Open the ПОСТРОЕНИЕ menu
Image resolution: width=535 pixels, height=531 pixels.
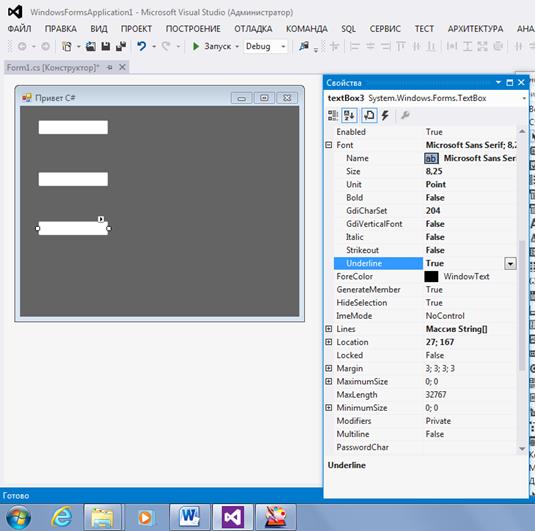coord(193,29)
